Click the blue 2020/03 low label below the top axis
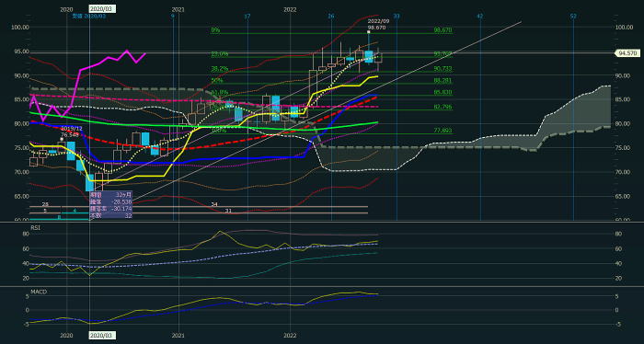The width and height of the screenshot is (644, 344). 89,16
